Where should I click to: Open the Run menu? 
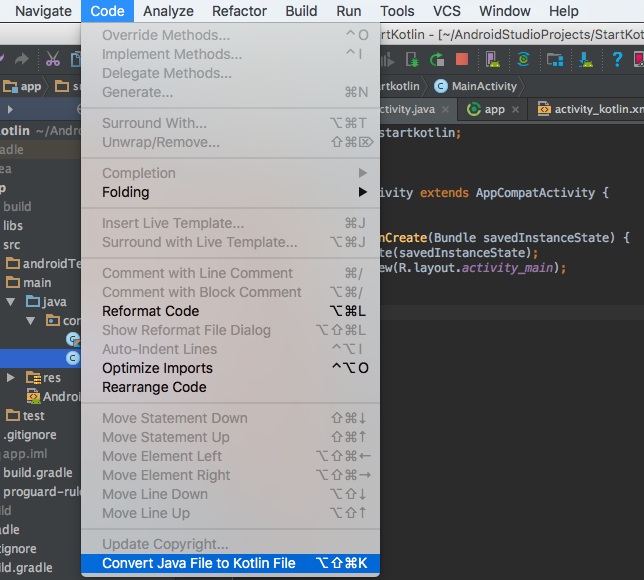[x=349, y=11]
